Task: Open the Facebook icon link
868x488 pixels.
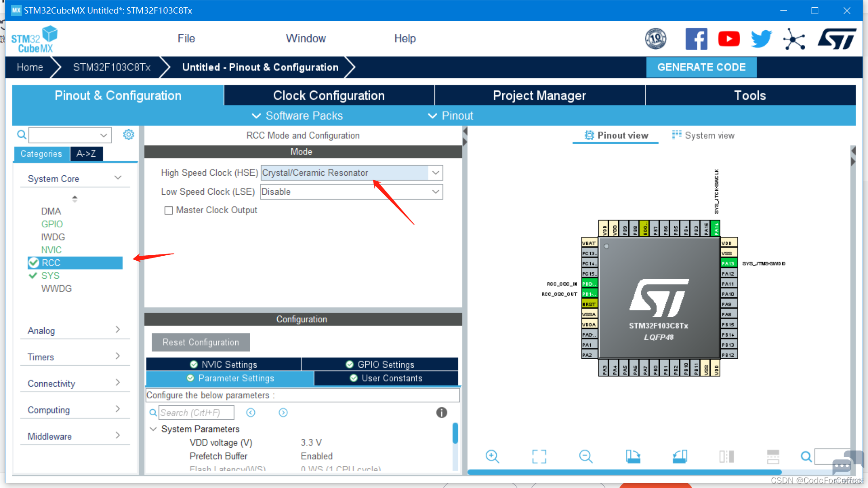Action: tap(696, 39)
